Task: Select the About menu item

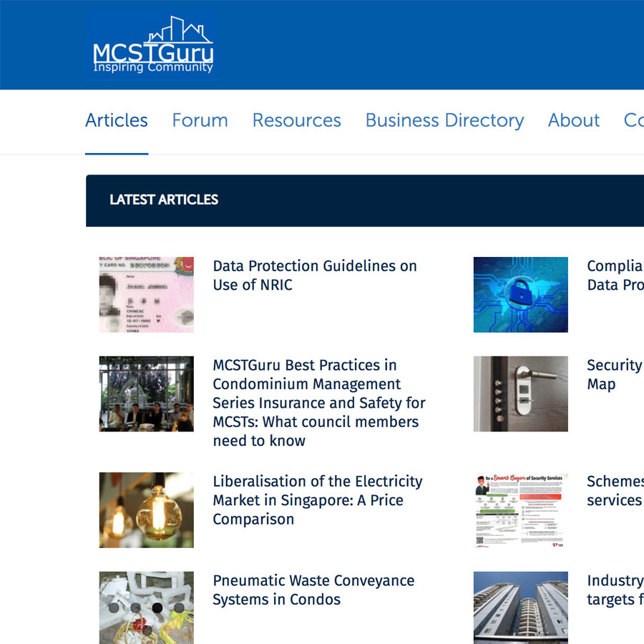Action: (573, 120)
